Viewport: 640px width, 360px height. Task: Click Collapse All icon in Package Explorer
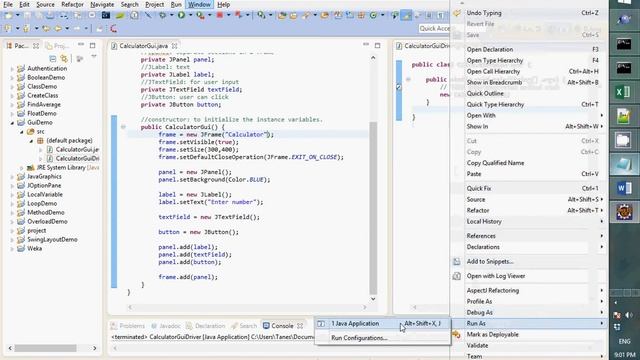[x=52, y=58]
